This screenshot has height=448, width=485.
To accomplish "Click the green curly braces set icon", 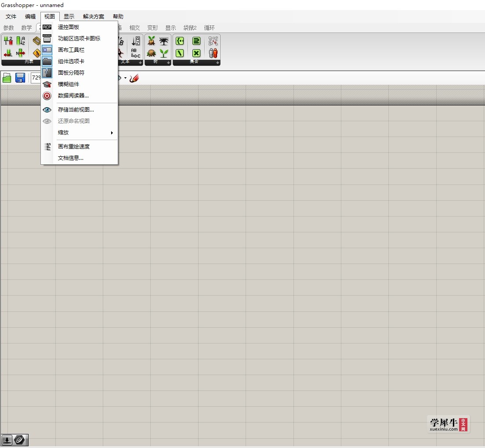I will tap(180, 41).
